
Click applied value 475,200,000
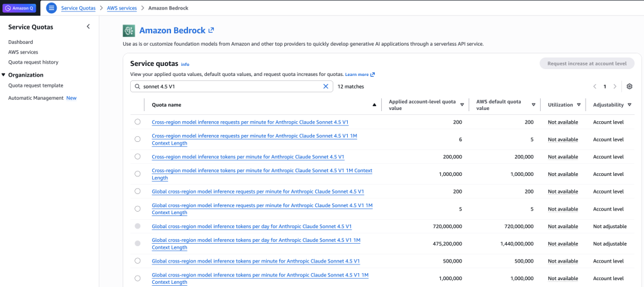[448, 244]
